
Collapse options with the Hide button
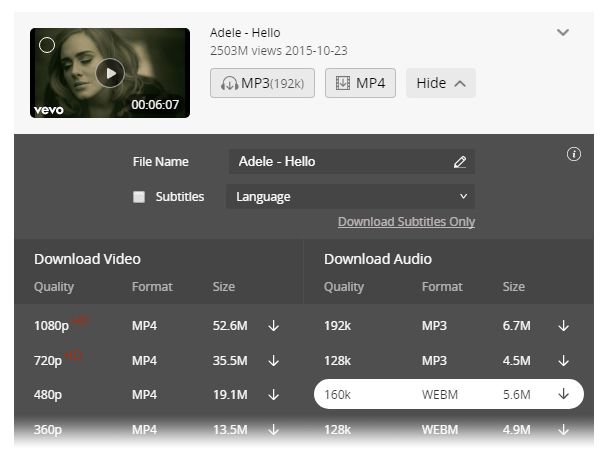pos(441,83)
